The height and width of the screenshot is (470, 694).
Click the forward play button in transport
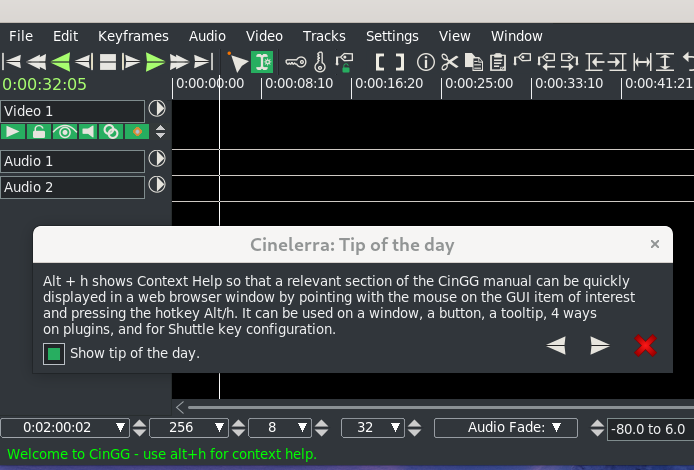tap(154, 62)
